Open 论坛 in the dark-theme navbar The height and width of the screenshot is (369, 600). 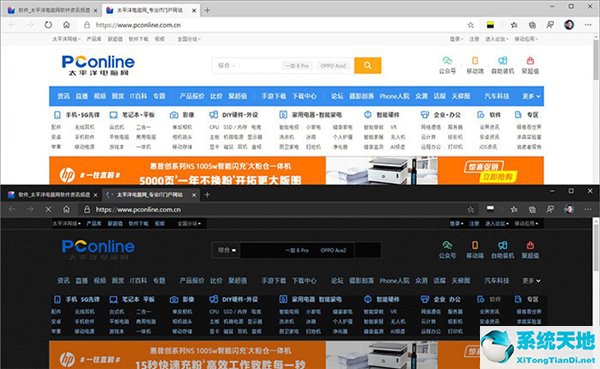pos(337,281)
